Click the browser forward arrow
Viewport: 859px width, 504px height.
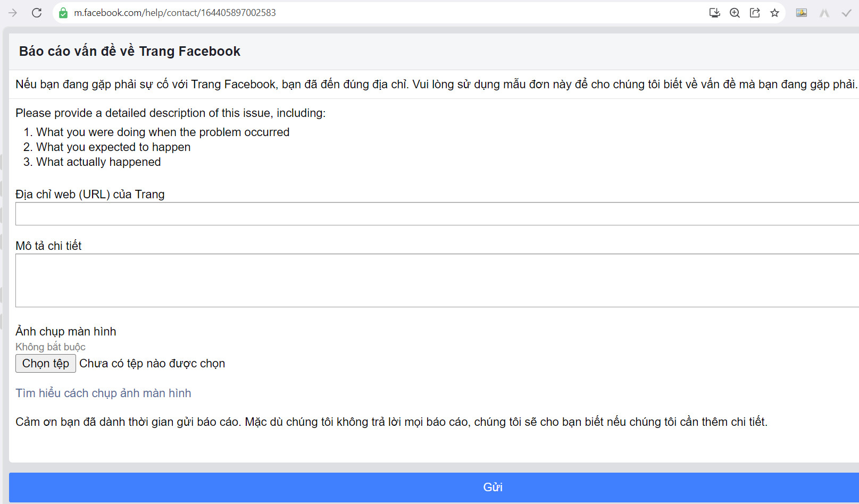pos(13,13)
